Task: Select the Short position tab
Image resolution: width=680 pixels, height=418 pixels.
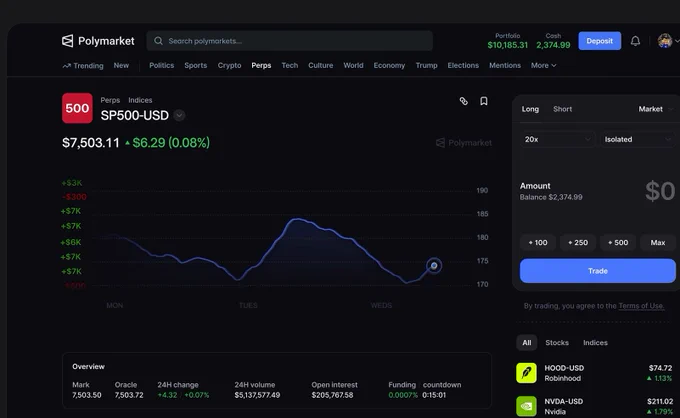Action: (562, 109)
